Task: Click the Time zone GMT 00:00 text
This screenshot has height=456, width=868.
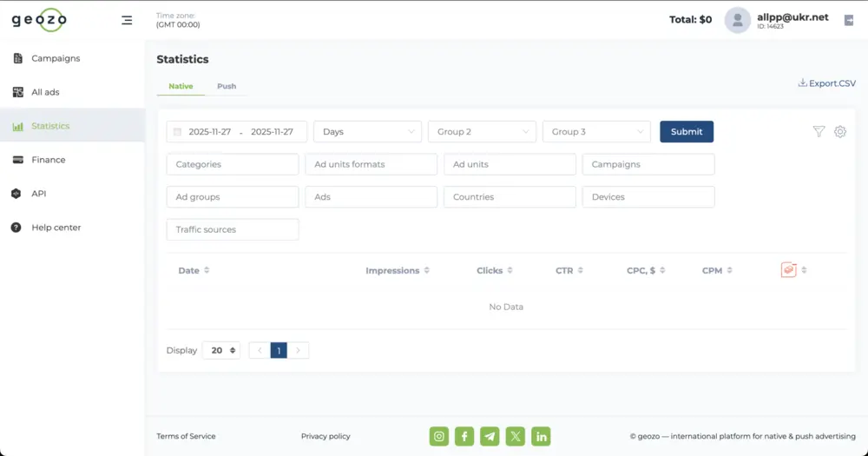Action: (178, 21)
